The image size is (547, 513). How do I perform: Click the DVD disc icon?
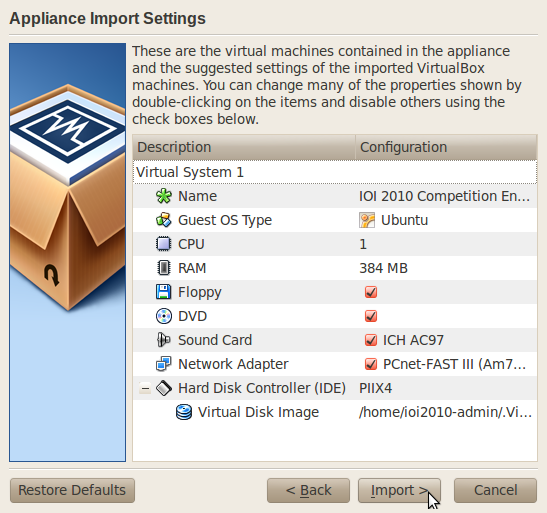(164, 316)
